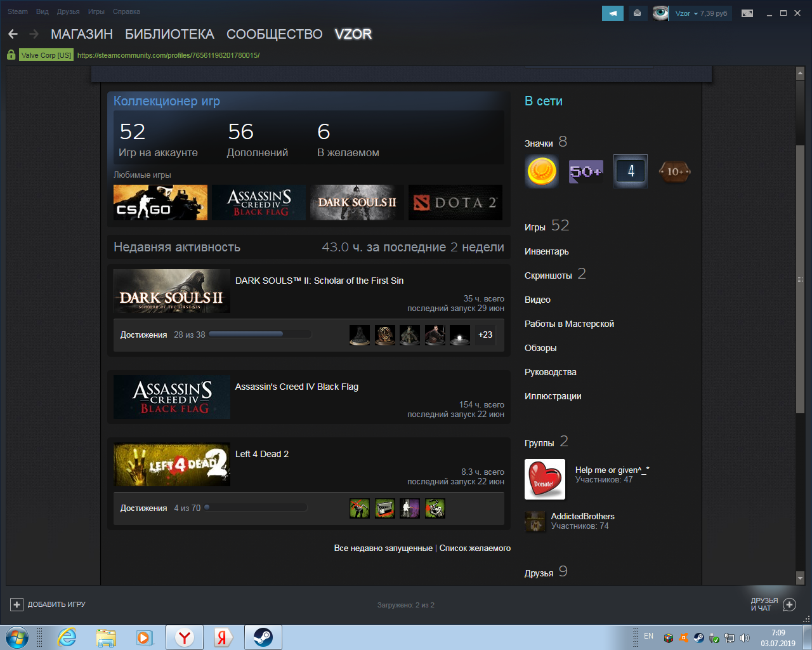Open the volume speaker tray icon

[x=744, y=638]
